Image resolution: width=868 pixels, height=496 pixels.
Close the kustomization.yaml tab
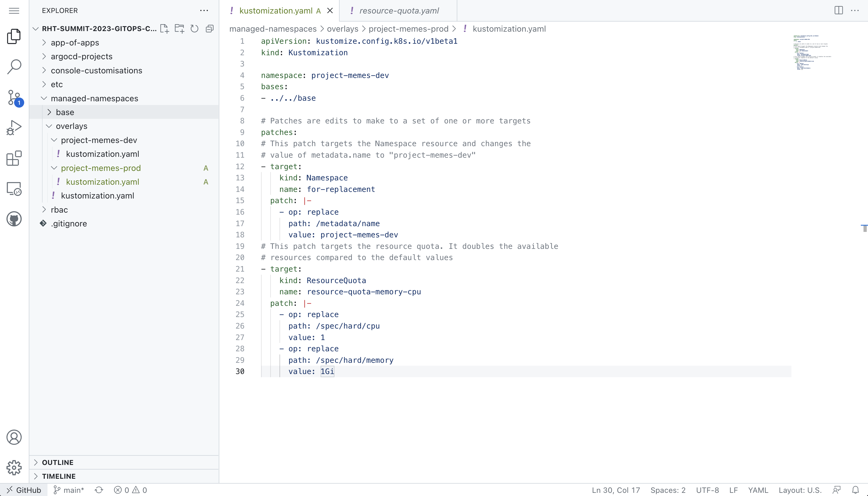[330, 11]
